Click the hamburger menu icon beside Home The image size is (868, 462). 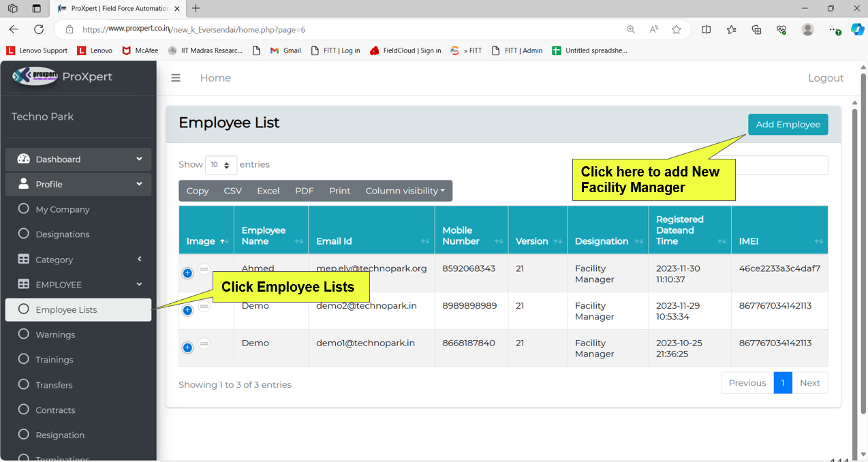click(176, 78)
